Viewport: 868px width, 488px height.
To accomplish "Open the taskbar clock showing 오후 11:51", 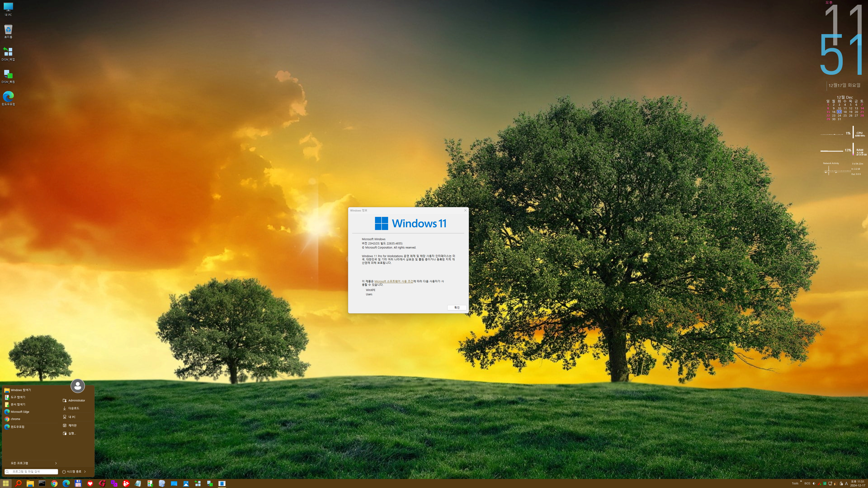I will (x=858, y=483).
